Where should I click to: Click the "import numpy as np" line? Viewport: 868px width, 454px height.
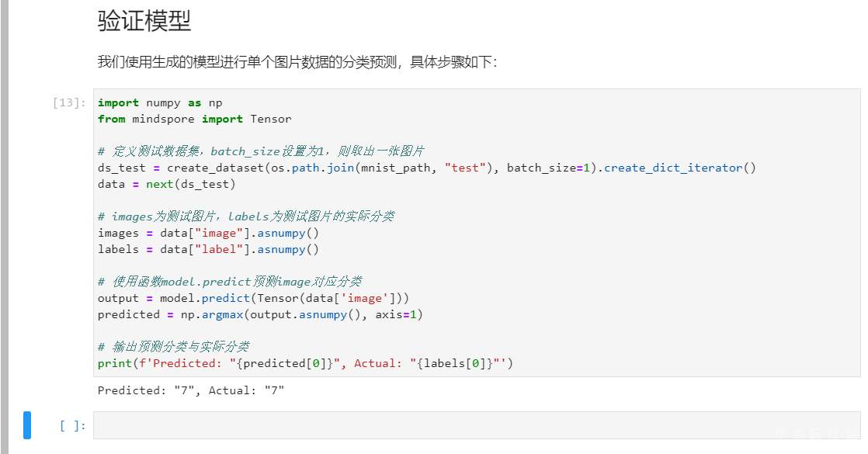click(160, 102)
